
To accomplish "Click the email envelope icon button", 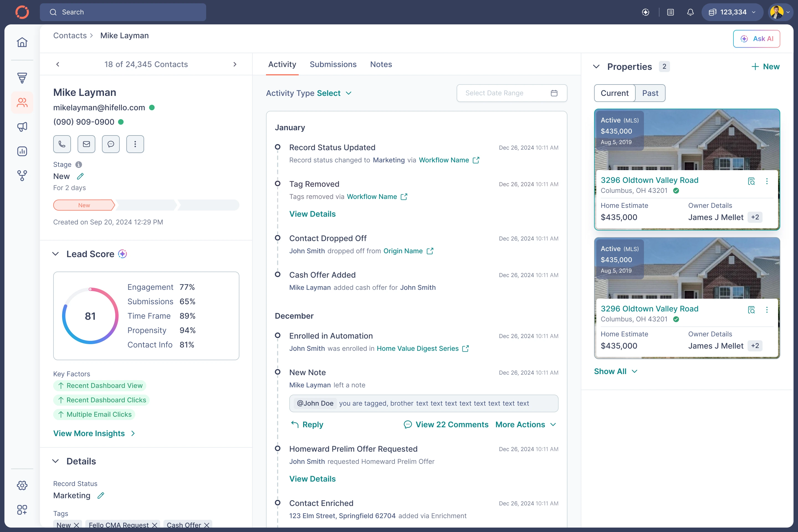I will (x=86, y=144).
